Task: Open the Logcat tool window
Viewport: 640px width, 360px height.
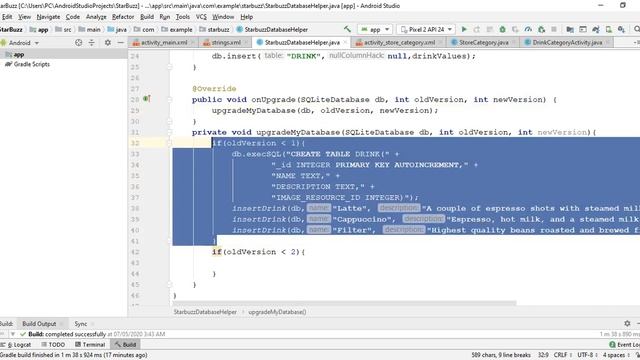Action: [x=16, y=344]
